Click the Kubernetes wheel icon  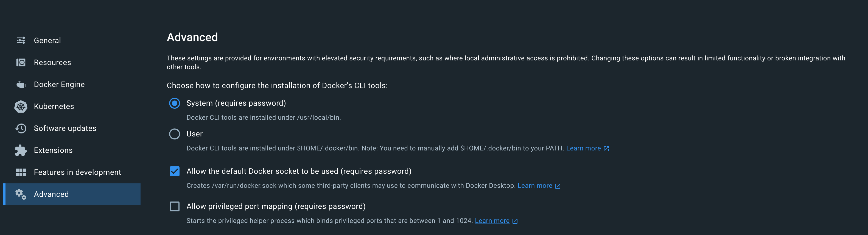[21, 107]
